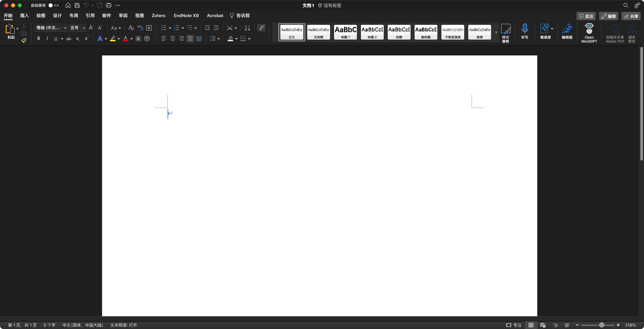Toggle show paragraph marks
This screenshot has width=644, height=329.
261,28
